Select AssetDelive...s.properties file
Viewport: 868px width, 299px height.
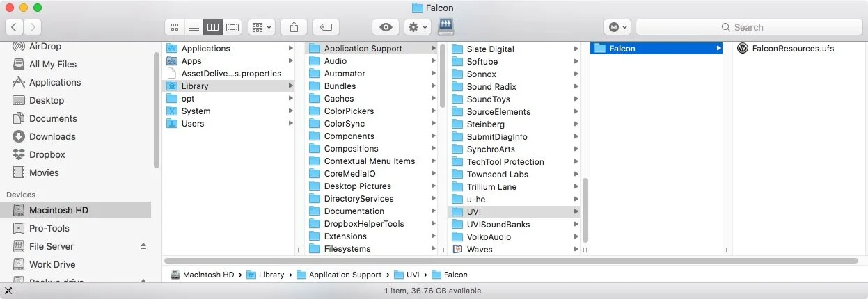click(x=231, y=74)
